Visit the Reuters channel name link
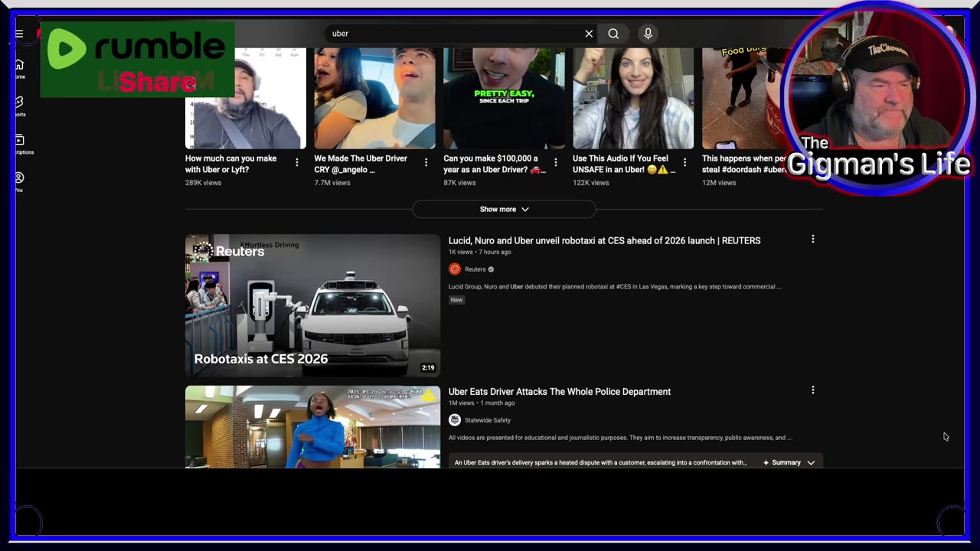980x551 pixels. (475, 269)
